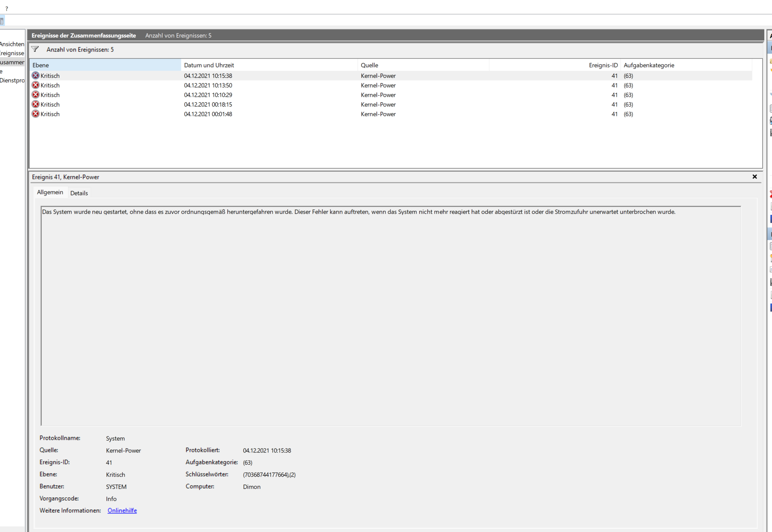The height and width of the screenshot is (532, 772).
Task: Click Protokollname value 'System'
Action: click(x=115, y=438)
